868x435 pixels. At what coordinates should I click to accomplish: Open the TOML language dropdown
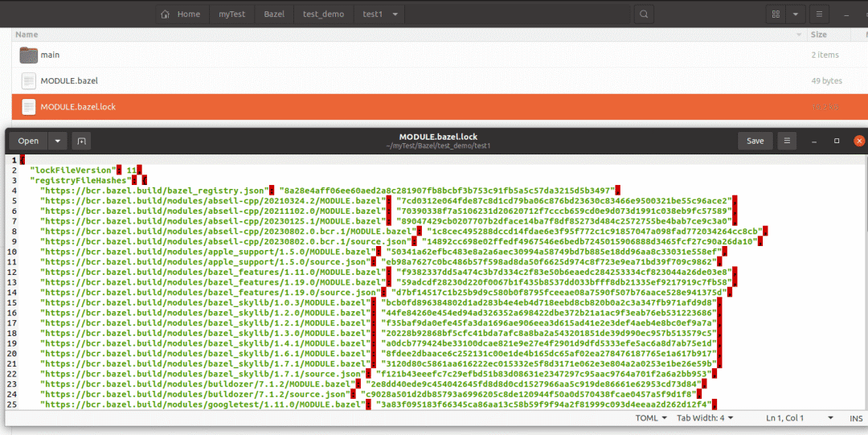(x=650, y=418)
